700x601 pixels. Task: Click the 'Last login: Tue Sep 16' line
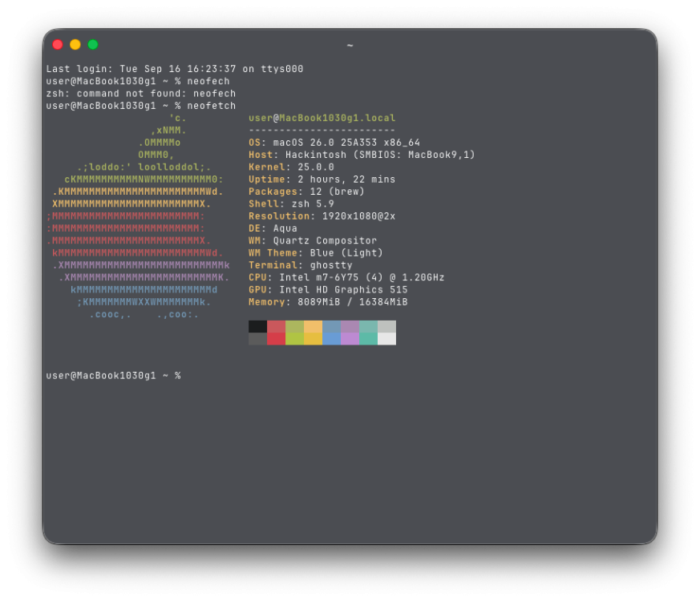[175, 69]
